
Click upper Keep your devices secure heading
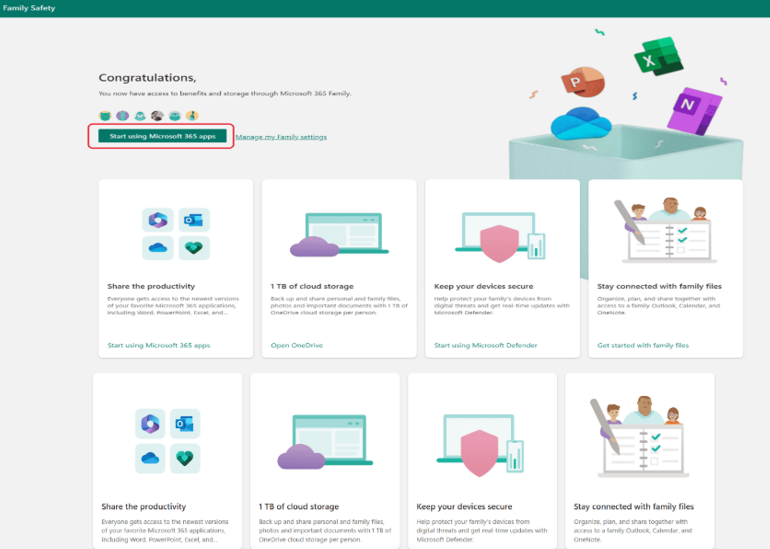point(484,286)
